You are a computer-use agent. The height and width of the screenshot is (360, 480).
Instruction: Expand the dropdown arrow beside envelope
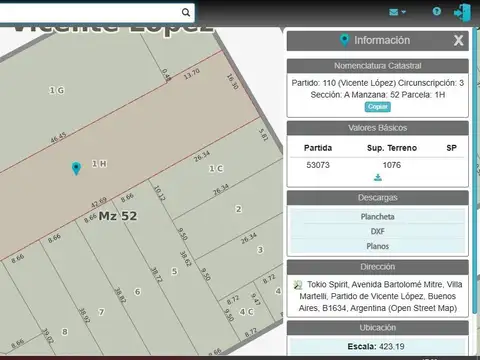click(404, 12)
